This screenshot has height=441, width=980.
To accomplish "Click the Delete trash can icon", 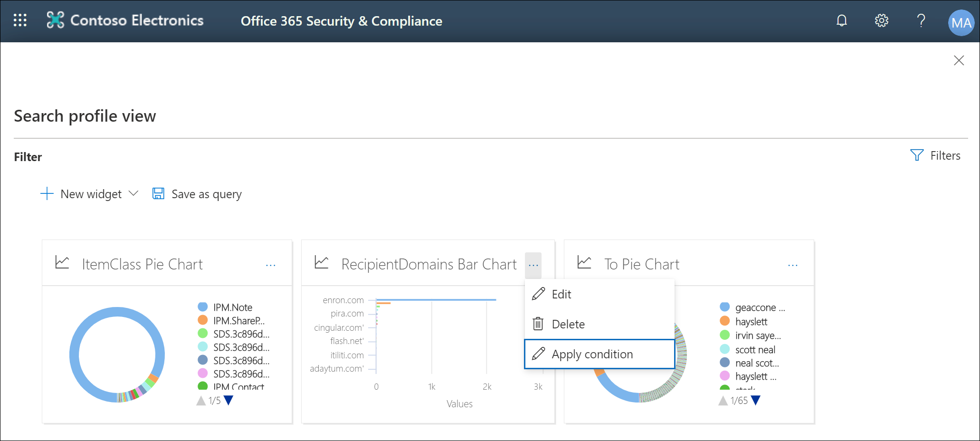I will 538,324.
